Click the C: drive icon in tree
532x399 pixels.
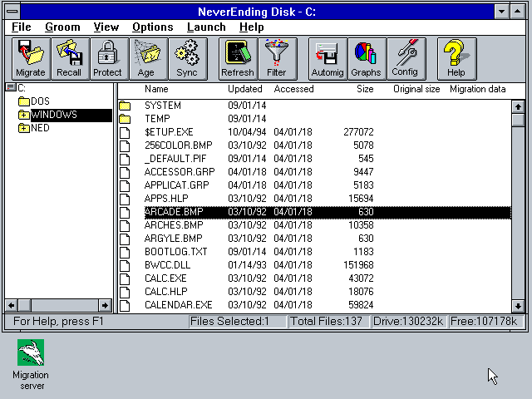pos(11,88)
